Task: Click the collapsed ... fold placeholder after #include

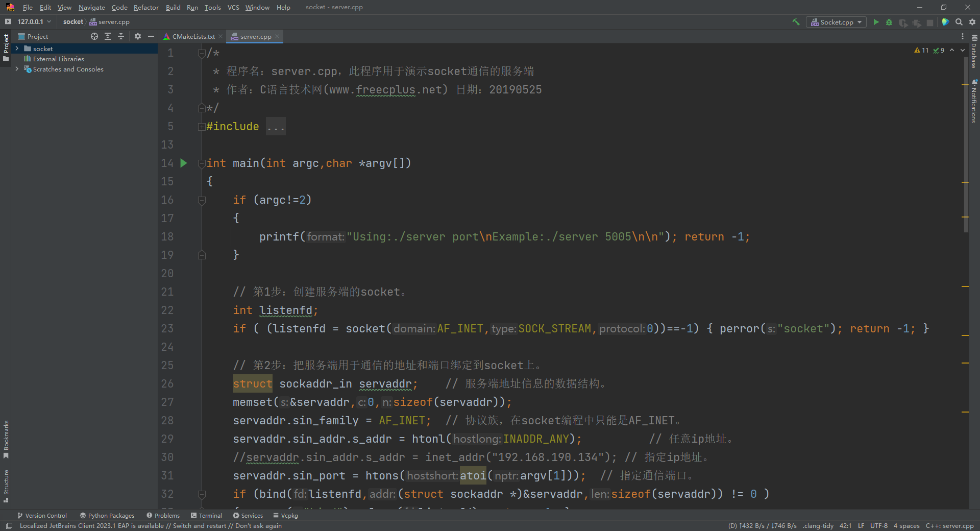Action: [x=276, y=127]
